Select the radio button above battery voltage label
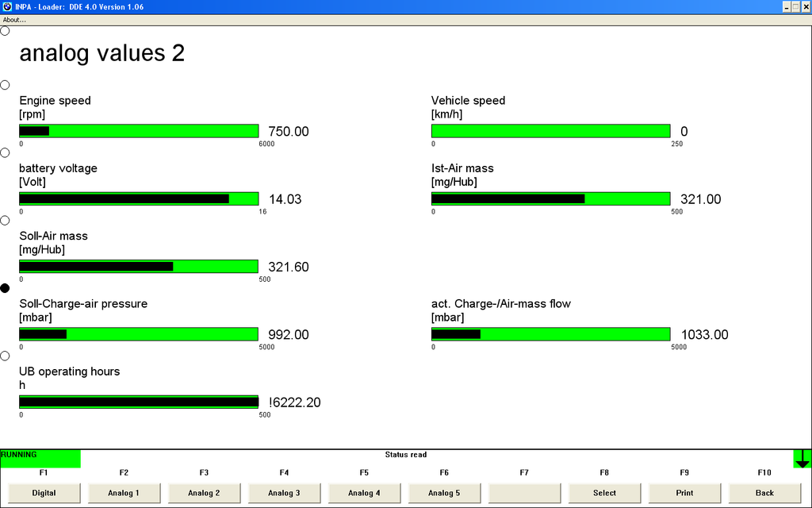The width and height of the screenshot is (812, 508). (x=5, y=152)
